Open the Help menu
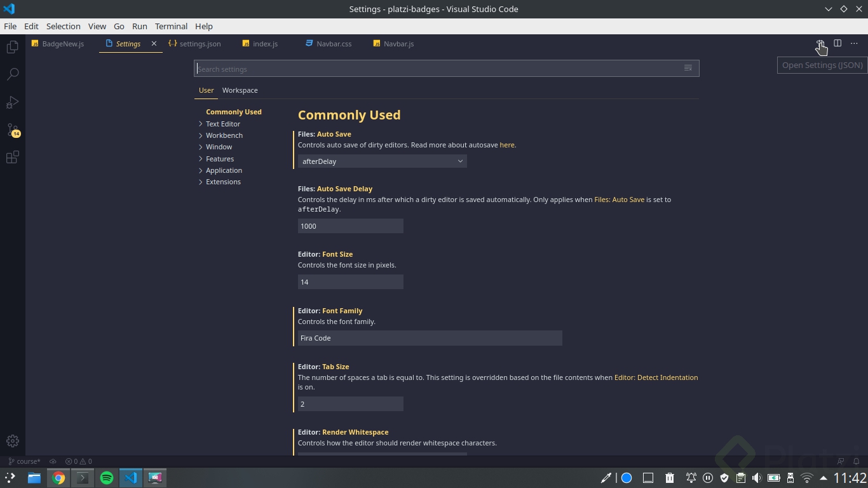This screenshot has height=488, width=868. point(204,26)
